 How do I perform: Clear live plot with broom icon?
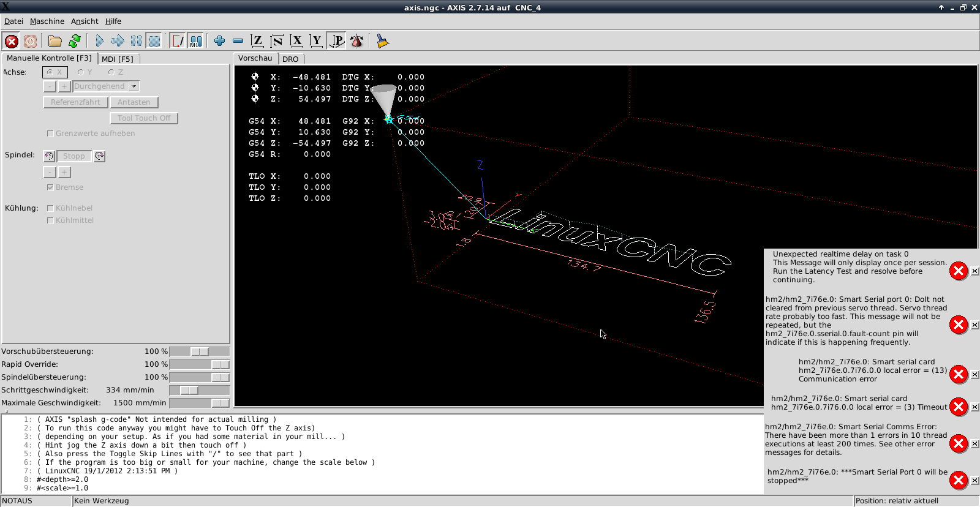click(383, 41)
